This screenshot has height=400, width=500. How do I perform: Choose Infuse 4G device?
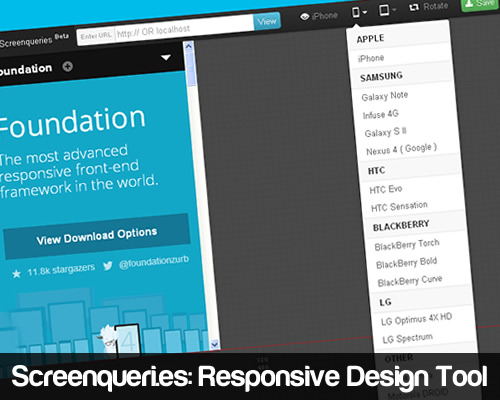click(x=381, y=114)
